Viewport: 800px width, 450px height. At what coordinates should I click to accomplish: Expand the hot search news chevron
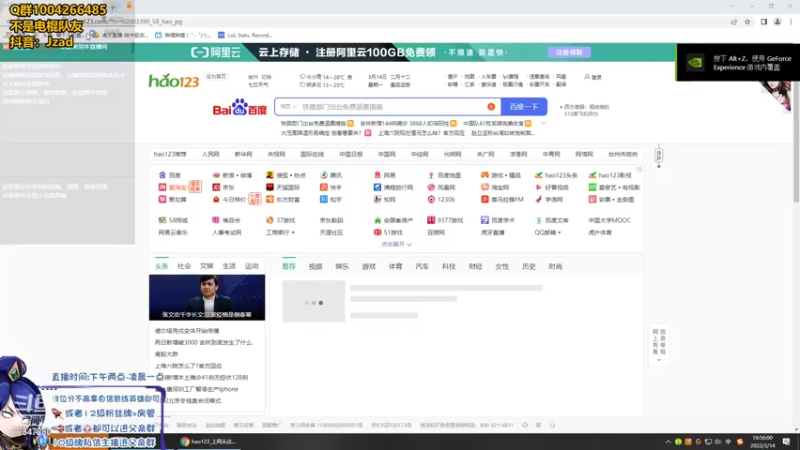[543, 123]
